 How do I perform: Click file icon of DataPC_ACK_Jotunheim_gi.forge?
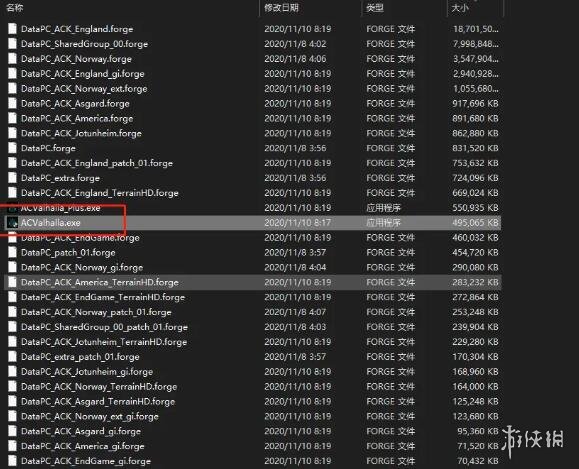point(13,372)
